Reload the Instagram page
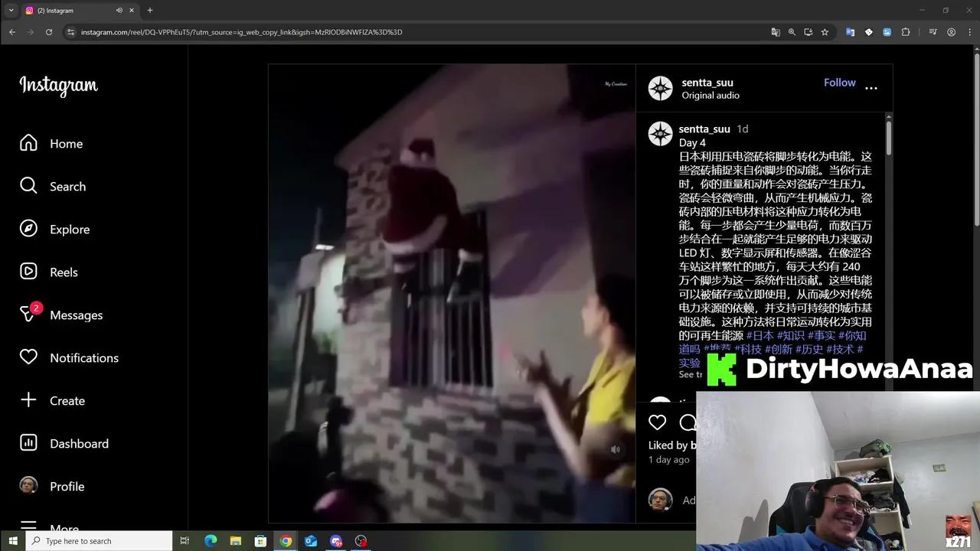980x551 pixels. point(49,32)
